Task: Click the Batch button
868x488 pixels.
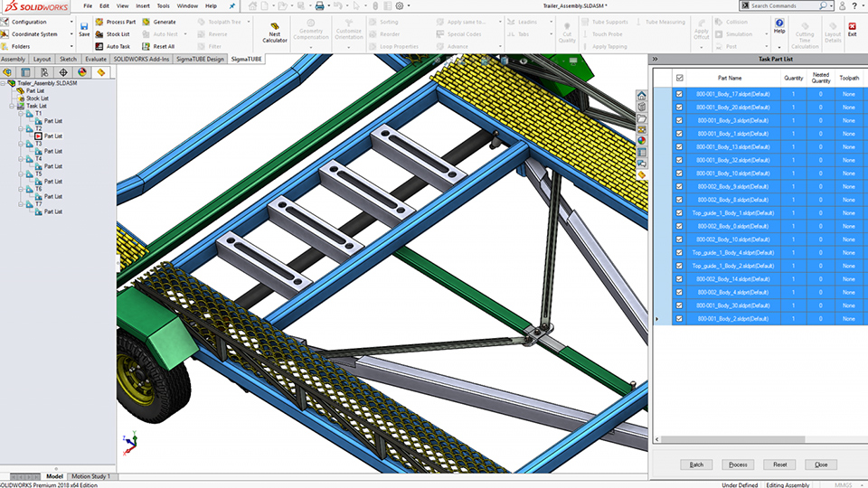Action: click(x=696, y=465)
